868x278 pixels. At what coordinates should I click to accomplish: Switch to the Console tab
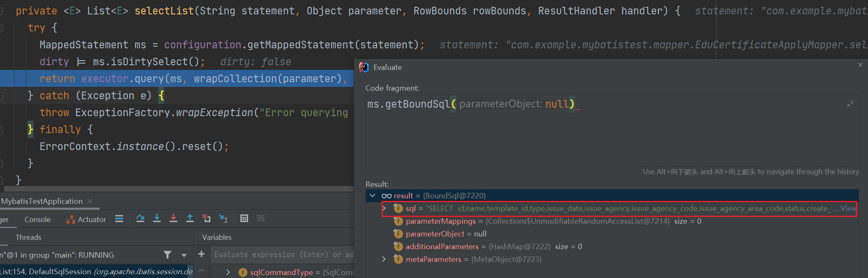tap(37, 220)
